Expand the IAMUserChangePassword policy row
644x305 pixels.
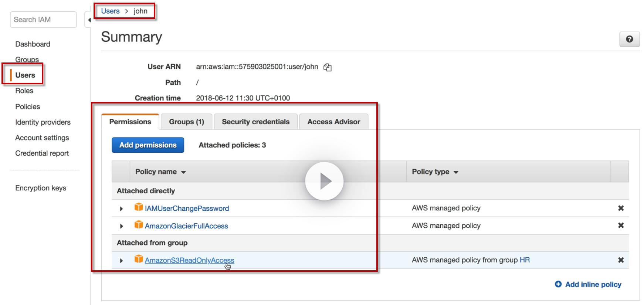(x=121, y=209)
